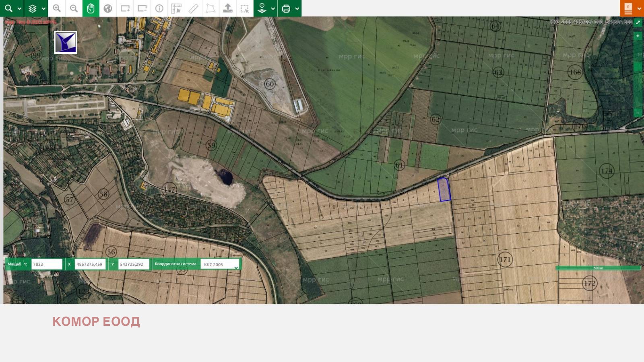Click the vertical zoom level slider handle
This screenshot has height=362, width=644.
(x=638, y=67)
